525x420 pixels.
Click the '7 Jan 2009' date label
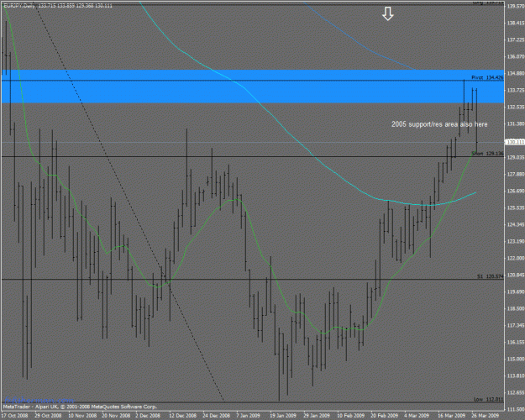click(x=248, y=415)
